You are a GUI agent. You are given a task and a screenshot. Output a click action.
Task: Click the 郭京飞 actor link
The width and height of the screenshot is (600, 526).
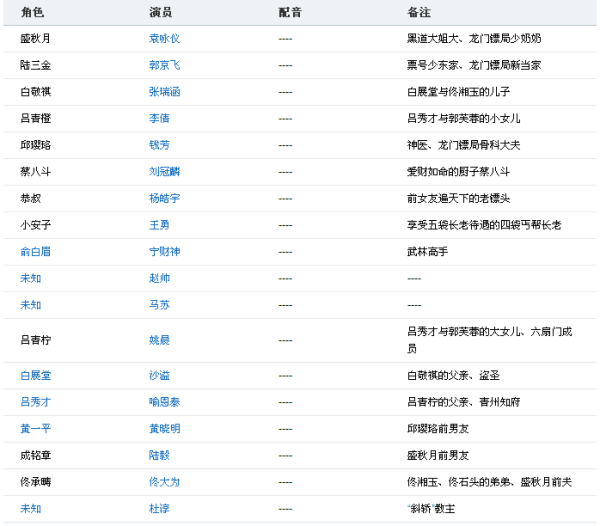coord(164,65)
